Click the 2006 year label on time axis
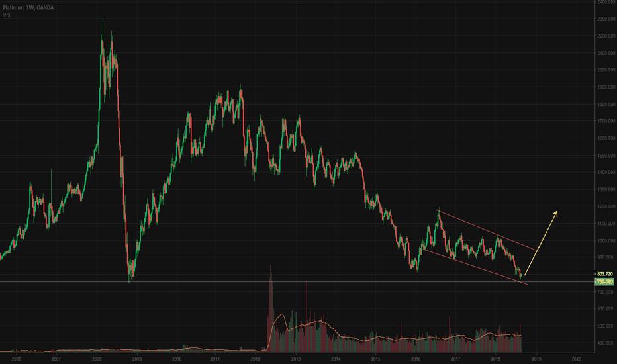The height and width of the screenshot is (364, 617). [16, 359]
